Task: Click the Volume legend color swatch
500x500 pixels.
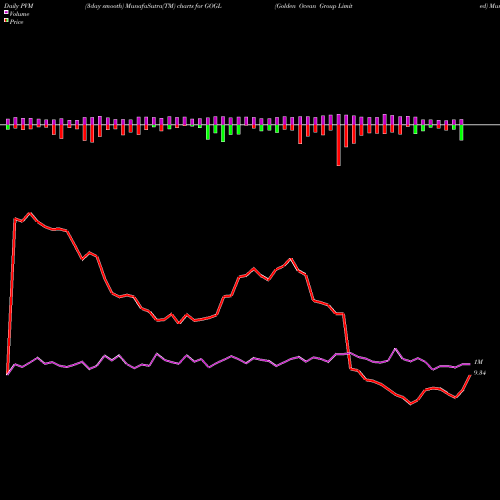Action: point(6,13)
